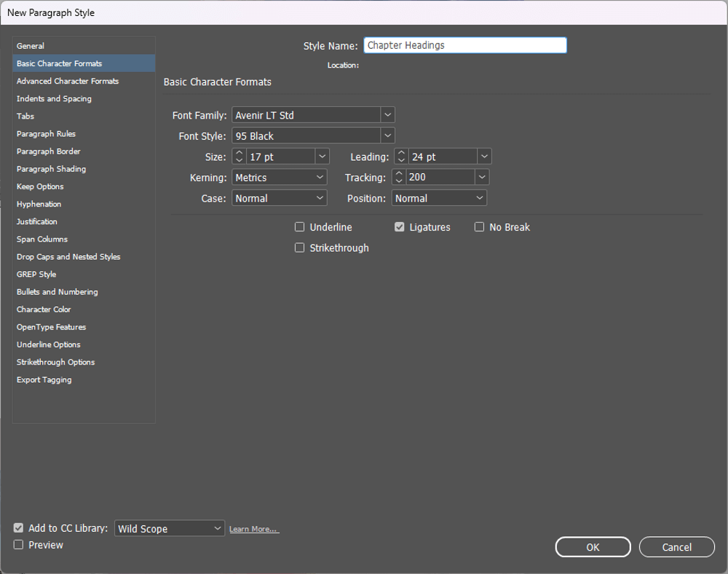This screenshot has height=574, width=728.
Task: Open Character Color settings
Action: 84,309
